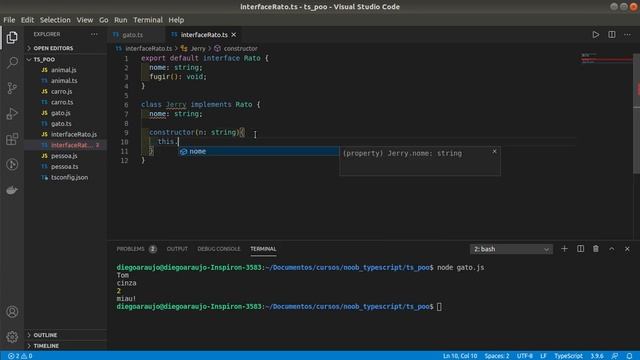Open the errors and warnings status indicator

pyautogui.click(x=20, y=356)
